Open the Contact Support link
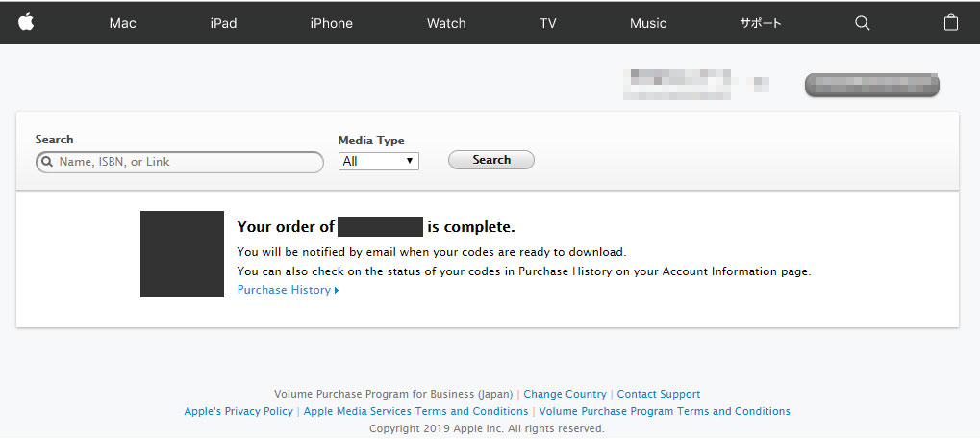980x439 pixels. pos(659,394)
